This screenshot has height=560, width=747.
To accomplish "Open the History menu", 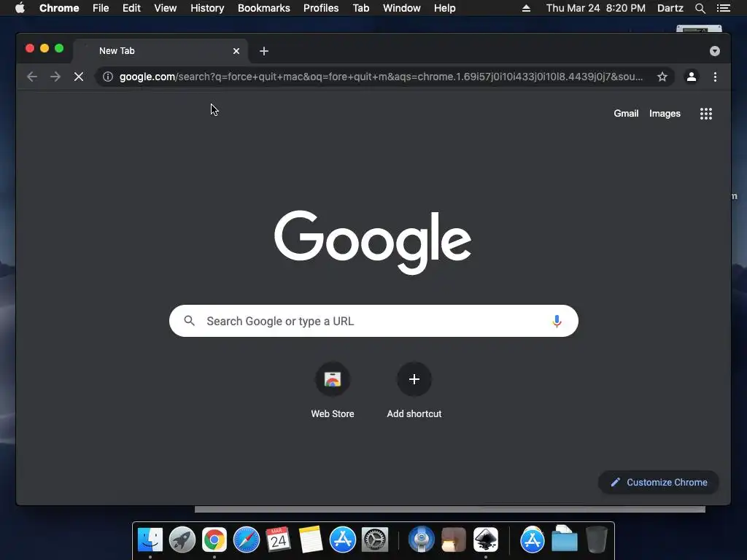I will click(x=207, y=8).
